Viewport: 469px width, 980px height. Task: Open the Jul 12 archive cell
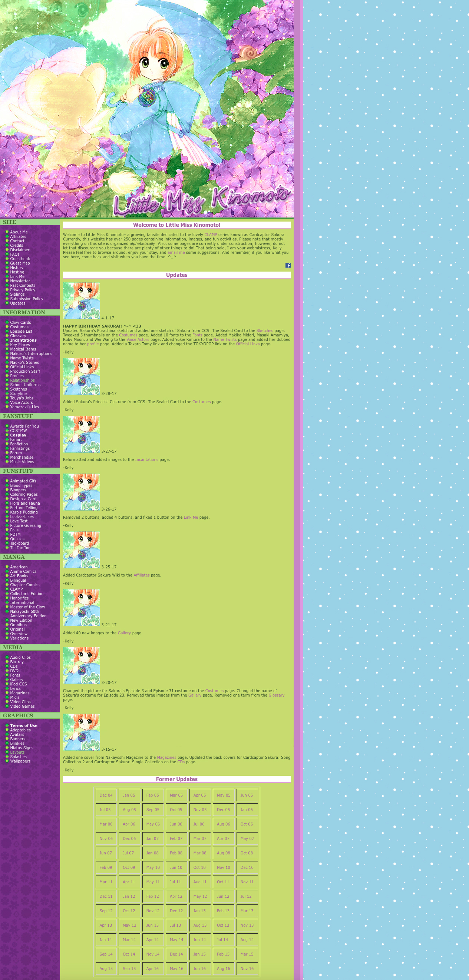pos(247,897)
